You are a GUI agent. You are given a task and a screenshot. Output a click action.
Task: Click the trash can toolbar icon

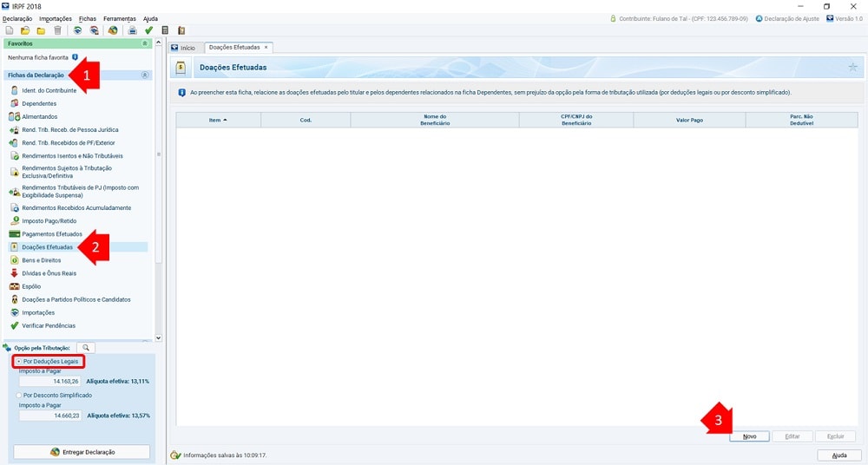(x=57, y=30)
